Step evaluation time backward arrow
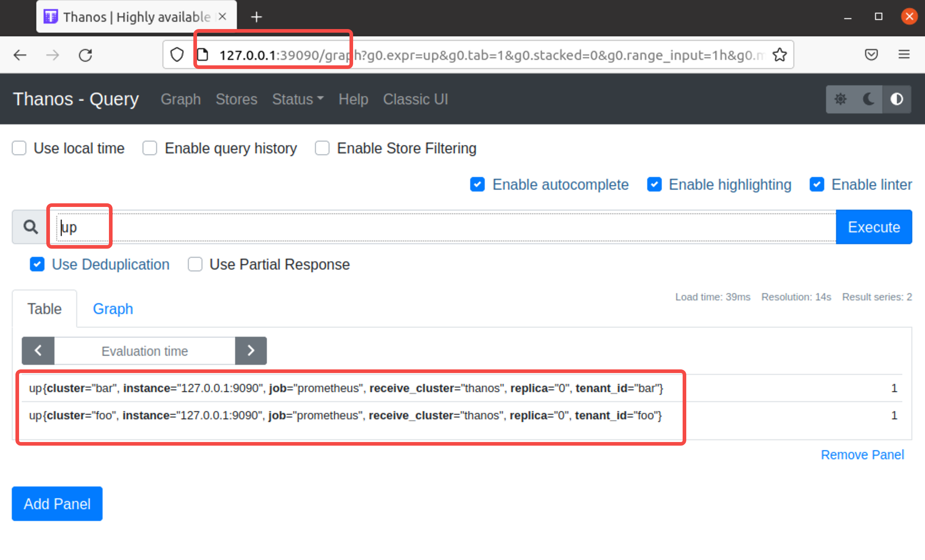The height and width of the screenshot is (560, 925). [x=38, y=351]
